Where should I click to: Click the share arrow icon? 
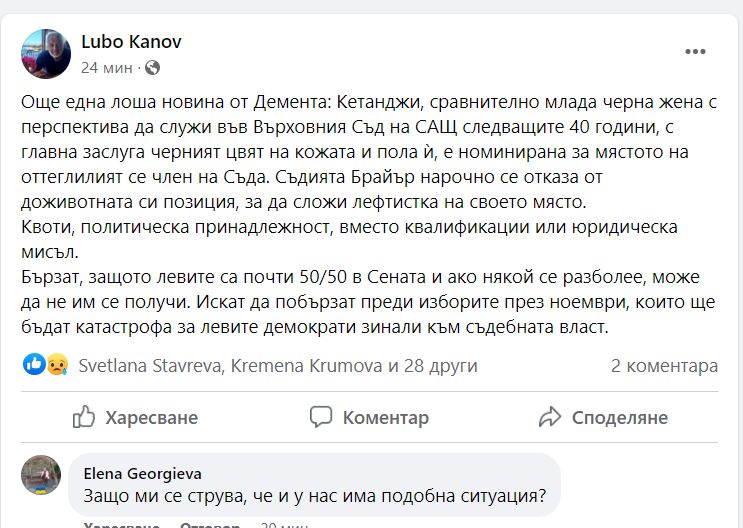tap(549, 417)
